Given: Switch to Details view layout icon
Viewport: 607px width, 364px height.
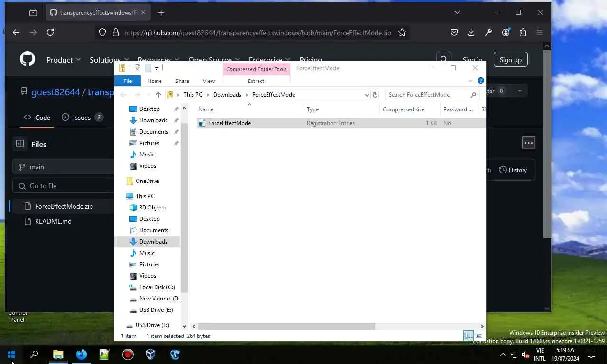Looking at the screenshot, I should [x=469, y=336].
